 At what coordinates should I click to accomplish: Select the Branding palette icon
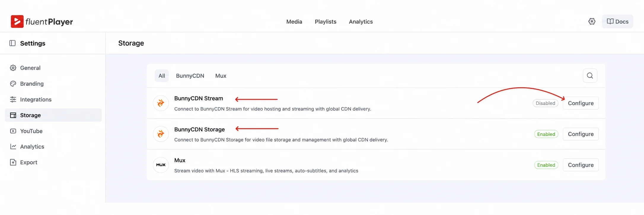tap(13, 83)
